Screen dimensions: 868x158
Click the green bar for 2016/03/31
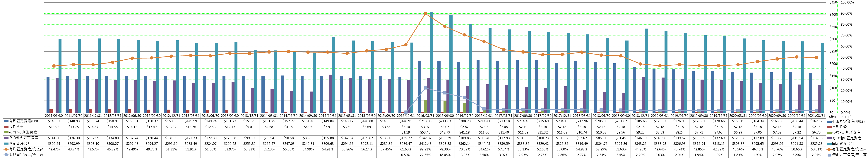tap(426, 106)
